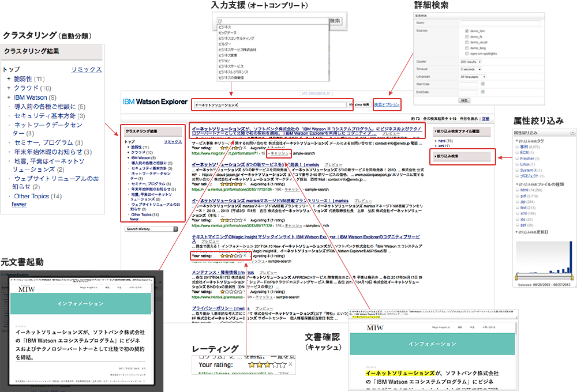Viewport: 577px width, 392px height.
Task: Open キャッシュ link of first search result
Action: click(280, 153)
